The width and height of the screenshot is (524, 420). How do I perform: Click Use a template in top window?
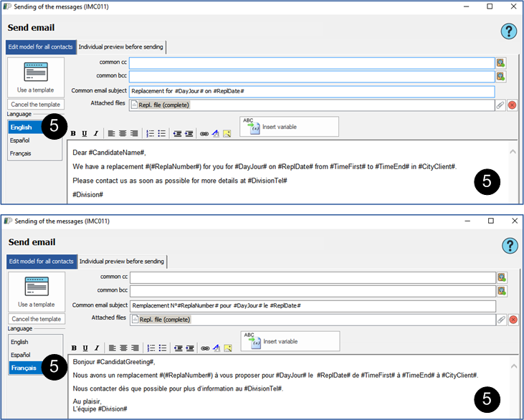coord(36,77)
